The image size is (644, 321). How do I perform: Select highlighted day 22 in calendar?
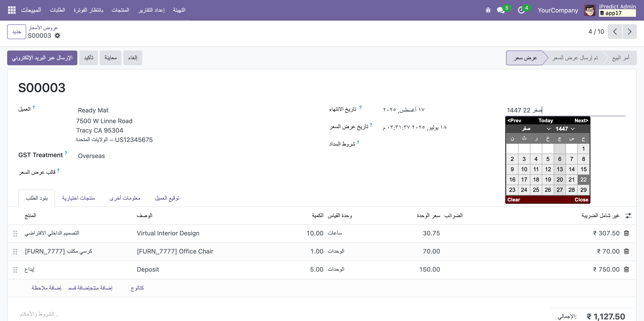(x=583, y=180)
